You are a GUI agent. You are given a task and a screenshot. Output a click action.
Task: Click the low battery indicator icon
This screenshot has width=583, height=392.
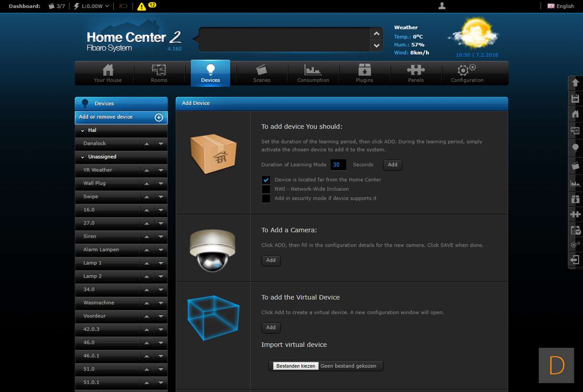click(123, 6)
